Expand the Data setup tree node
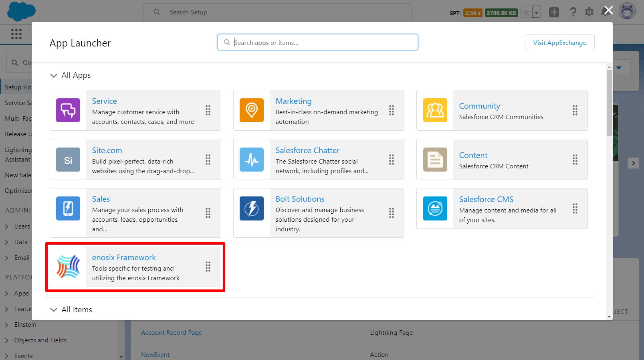This screenshot has height=360, width=644. (7, 242)
